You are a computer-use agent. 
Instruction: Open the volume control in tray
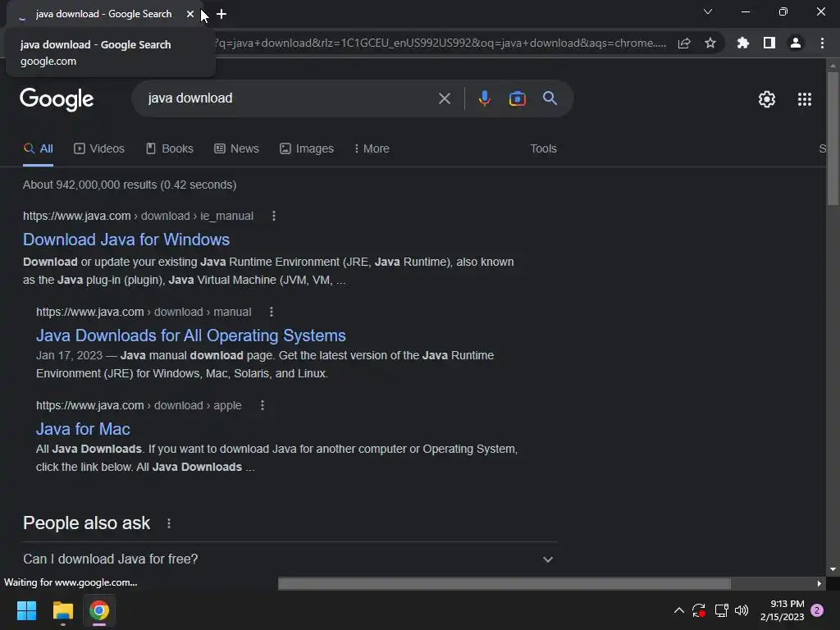pos(742,610)
